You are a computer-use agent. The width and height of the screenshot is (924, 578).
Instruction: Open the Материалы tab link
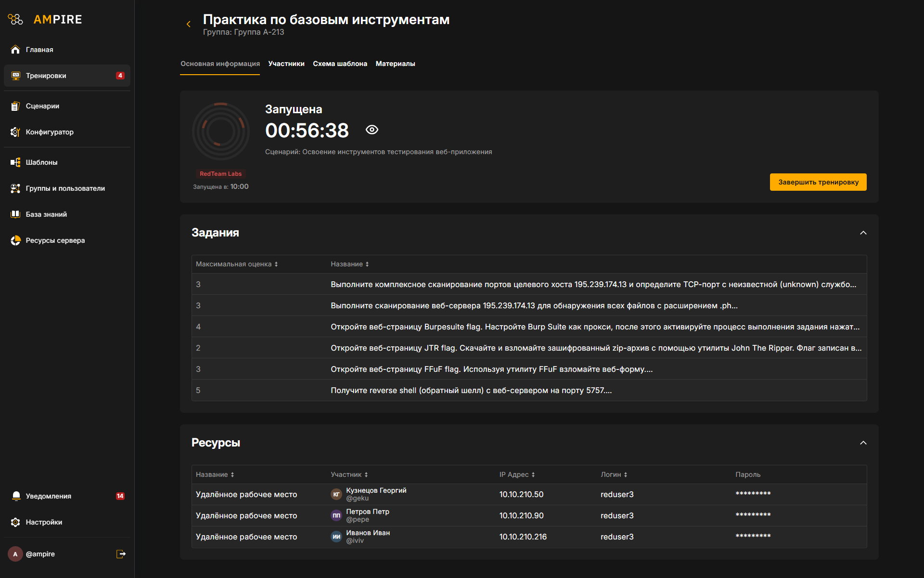pos(395,63)
